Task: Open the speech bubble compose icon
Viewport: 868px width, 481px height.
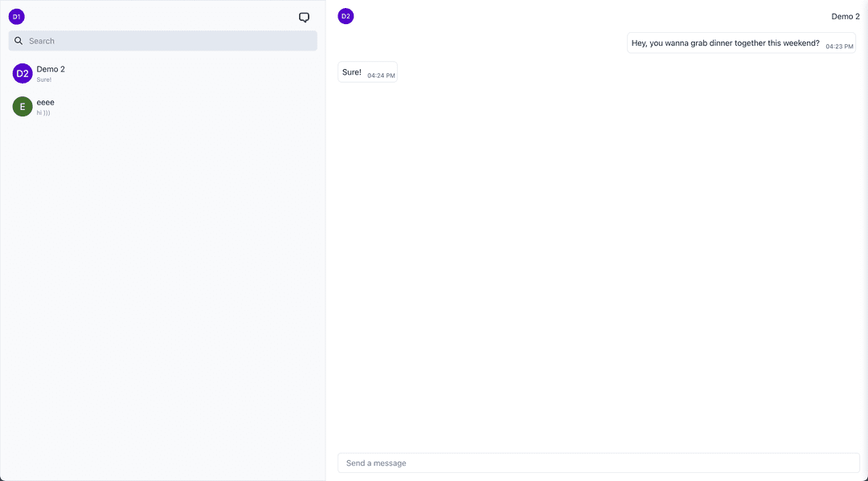Action: 304,16
